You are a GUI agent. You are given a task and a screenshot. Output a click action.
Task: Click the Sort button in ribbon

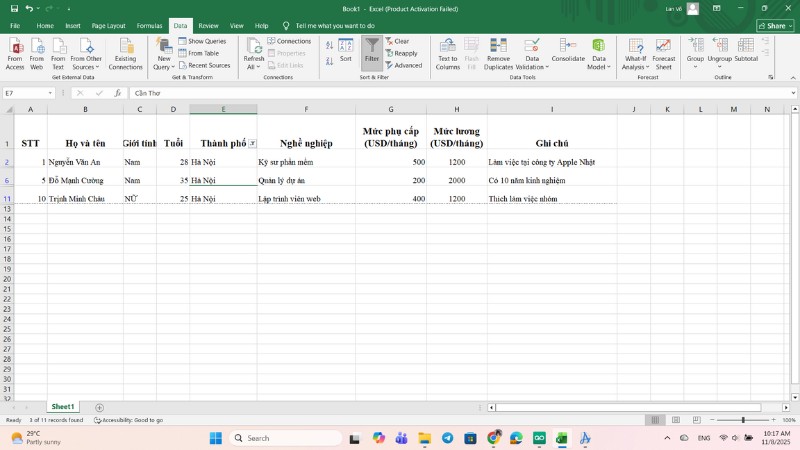click(345, 51)
